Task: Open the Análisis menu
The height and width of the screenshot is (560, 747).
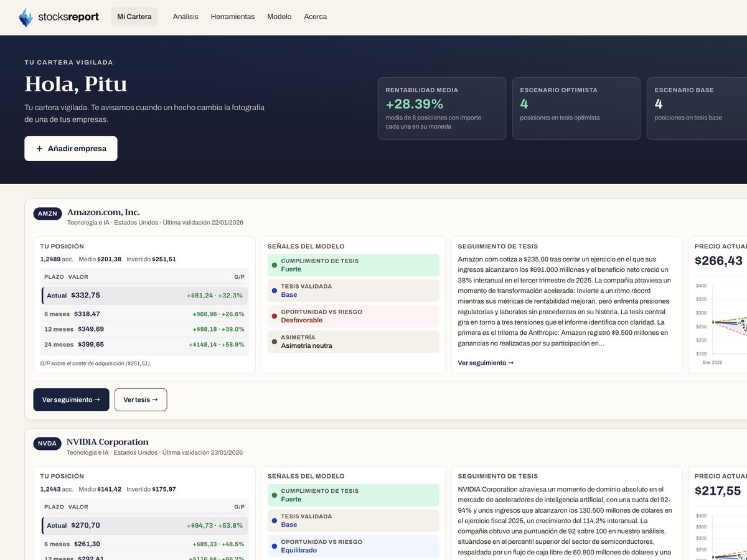Action: (186, 17)
